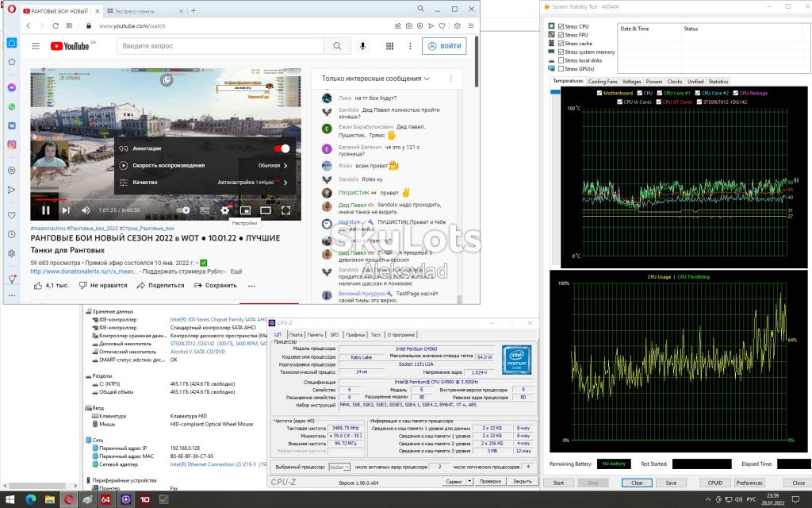Open the Socket processor dropdown in CPU-Z

coord(339,467)
